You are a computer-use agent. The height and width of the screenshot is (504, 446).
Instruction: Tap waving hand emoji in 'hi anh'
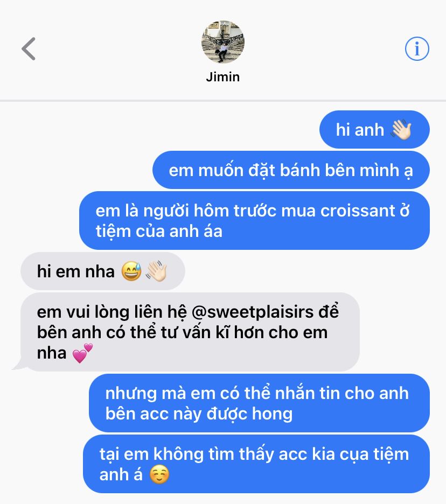click(401, 130)
